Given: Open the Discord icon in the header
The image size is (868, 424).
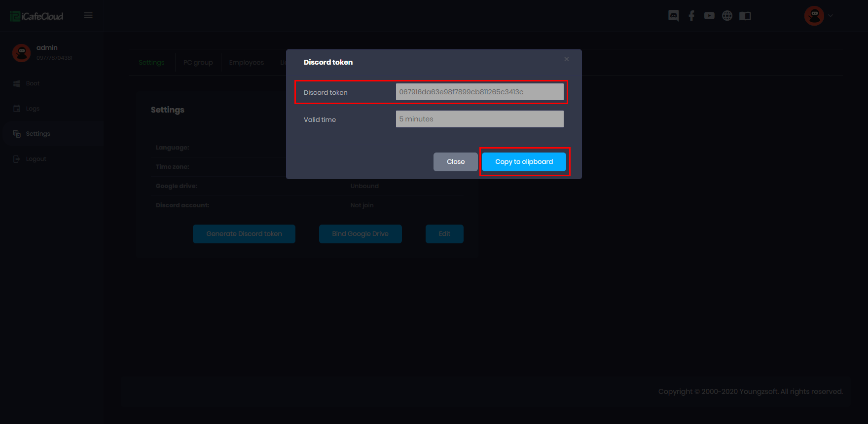Looking at the screenshot, I should tap(674, 16).
